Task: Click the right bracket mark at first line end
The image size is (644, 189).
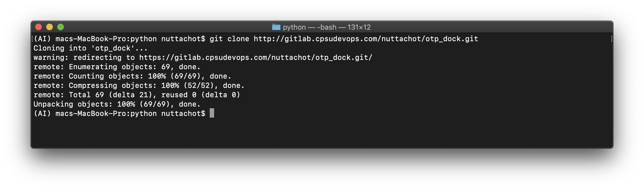Action: pos(611,39)
